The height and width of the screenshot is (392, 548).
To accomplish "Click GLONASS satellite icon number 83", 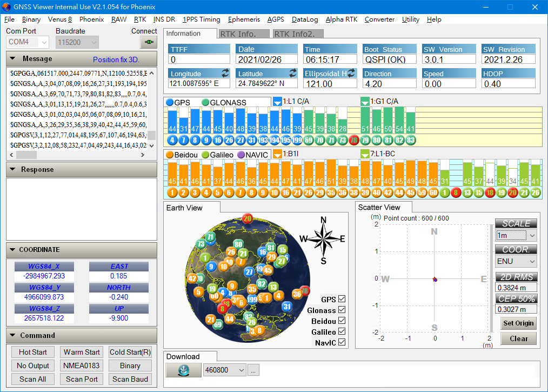I will 411,140.
